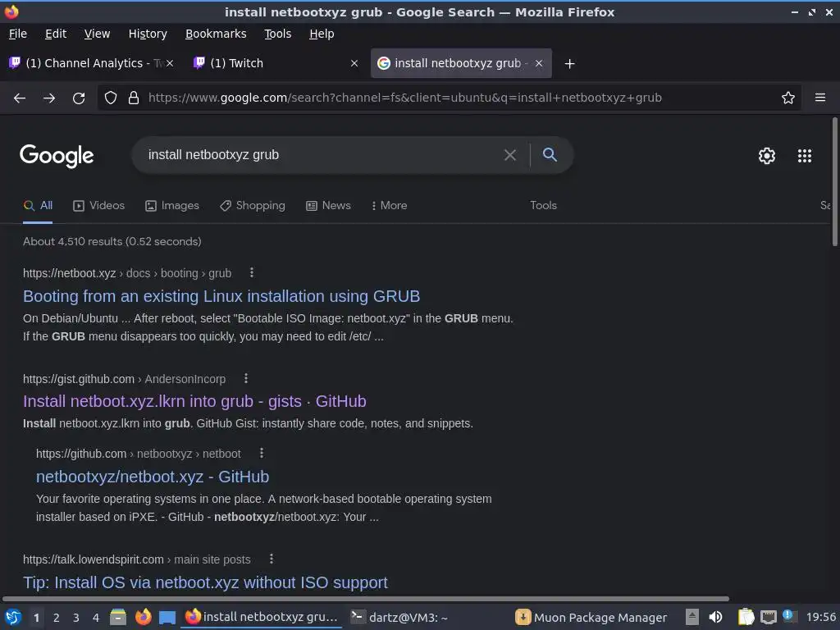The height and width of the screenshot is (630, 840).
Task: Focus the Google search input field
Action: (x=322, y=155)
